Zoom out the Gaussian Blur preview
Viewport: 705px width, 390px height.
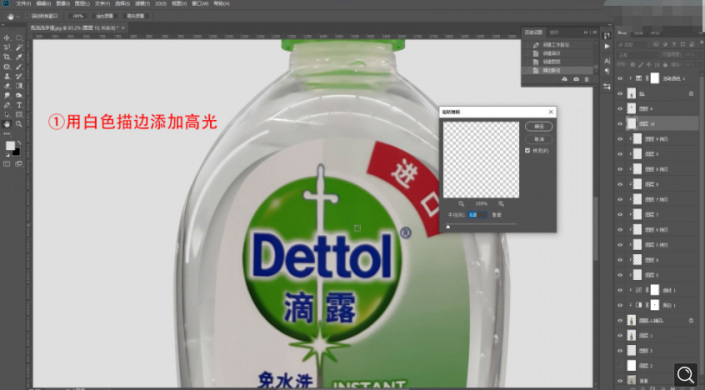(x=461, y=204)
